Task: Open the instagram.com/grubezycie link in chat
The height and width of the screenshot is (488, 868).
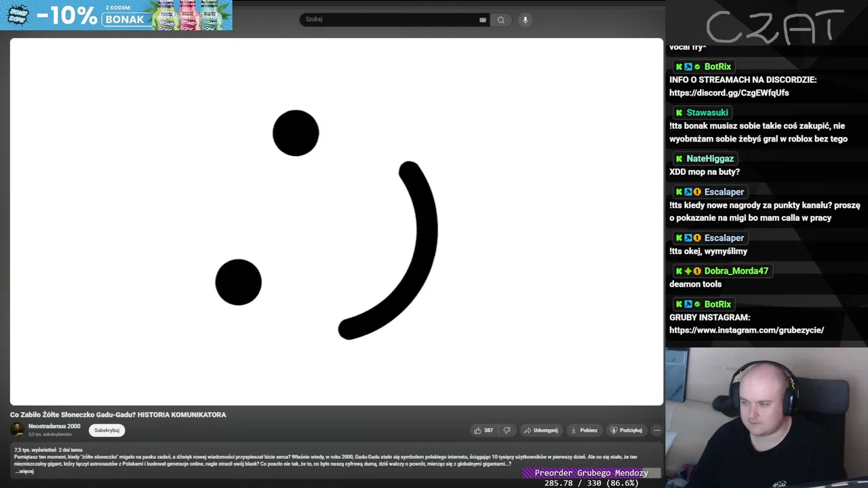Action: [747, 330]
